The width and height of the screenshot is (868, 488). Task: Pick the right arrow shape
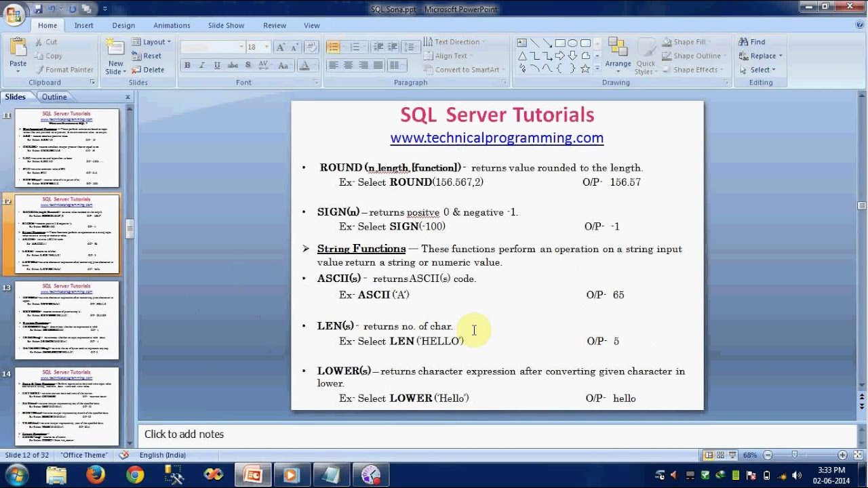[x=560, y=56]
